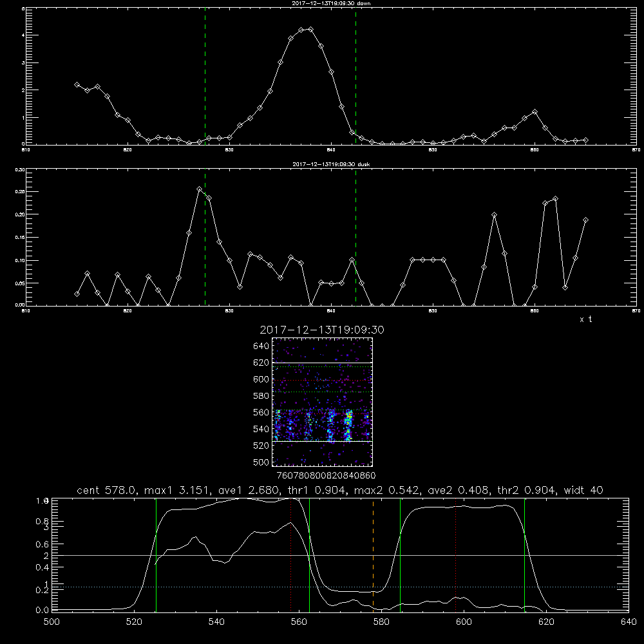The height and width of the screenshot is (644, 644).
Task: Click the '520' label on heatmap y-axis
Action: [x=261, y=446]
